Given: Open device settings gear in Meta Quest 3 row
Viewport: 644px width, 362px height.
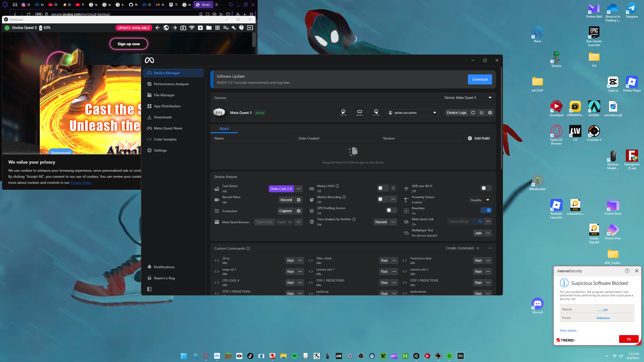Looking at the screenshot, I should pos(490,113).
